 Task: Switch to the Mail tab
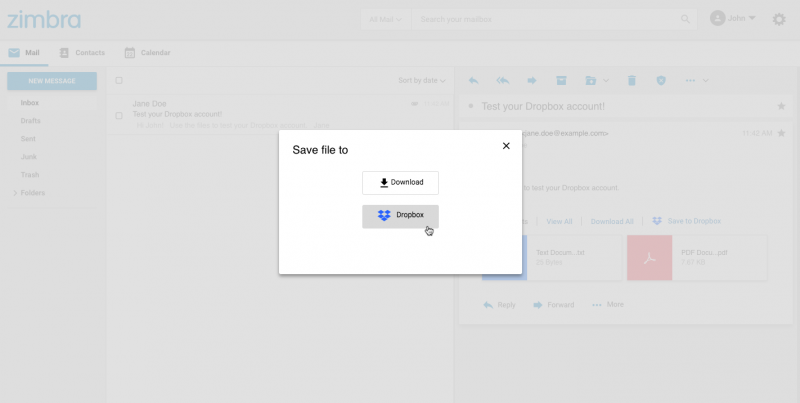pyautogui.click(x=24, y=53)
